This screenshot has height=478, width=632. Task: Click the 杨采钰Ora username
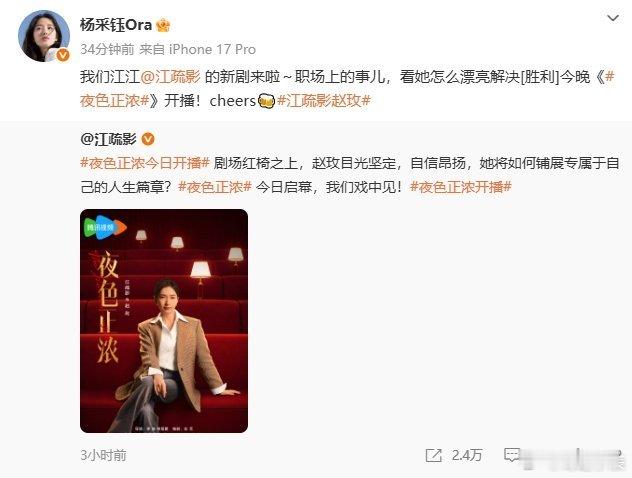click(115, 25)
